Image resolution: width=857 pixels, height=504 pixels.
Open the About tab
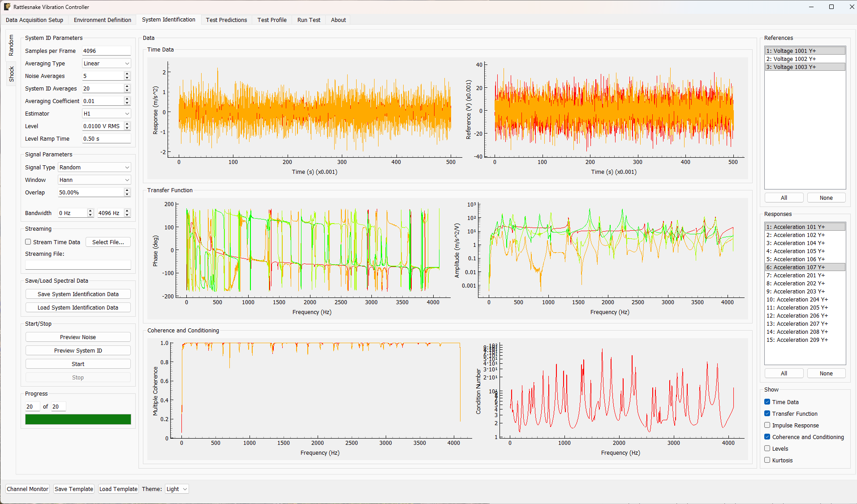click(338, 20)
